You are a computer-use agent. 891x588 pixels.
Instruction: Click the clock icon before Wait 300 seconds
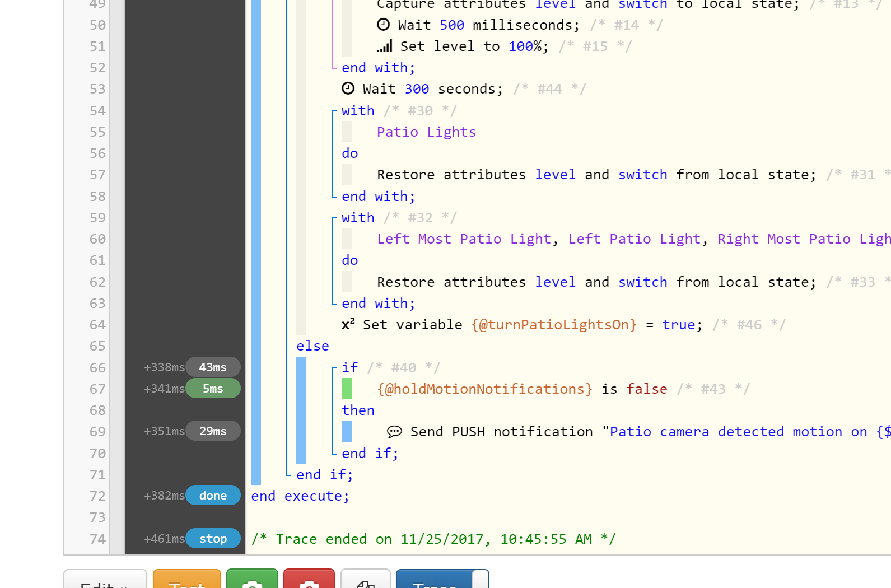coord(348,88)
